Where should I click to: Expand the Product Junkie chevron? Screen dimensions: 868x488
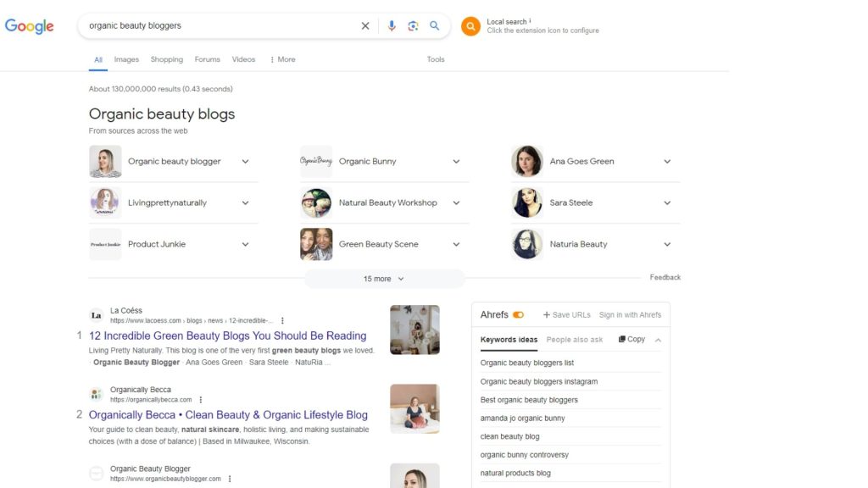coord(245,245)
